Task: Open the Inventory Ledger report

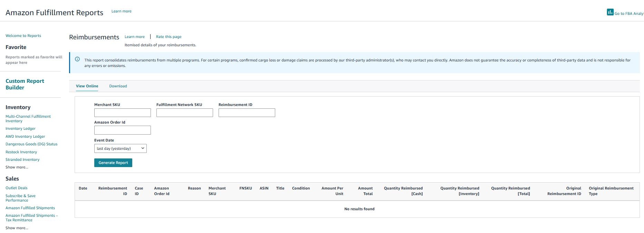Action: pos(20,128)
